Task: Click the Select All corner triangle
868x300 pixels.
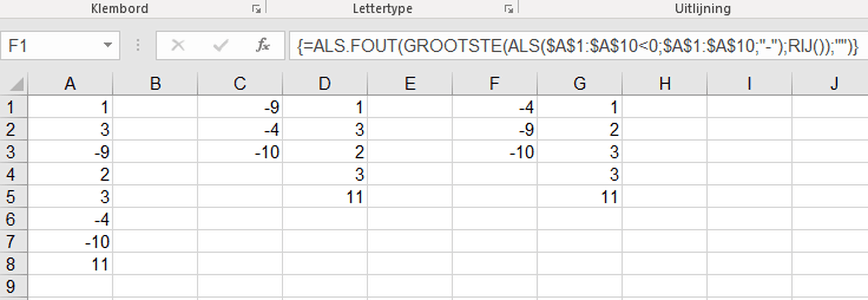Action: click(16, 84)
